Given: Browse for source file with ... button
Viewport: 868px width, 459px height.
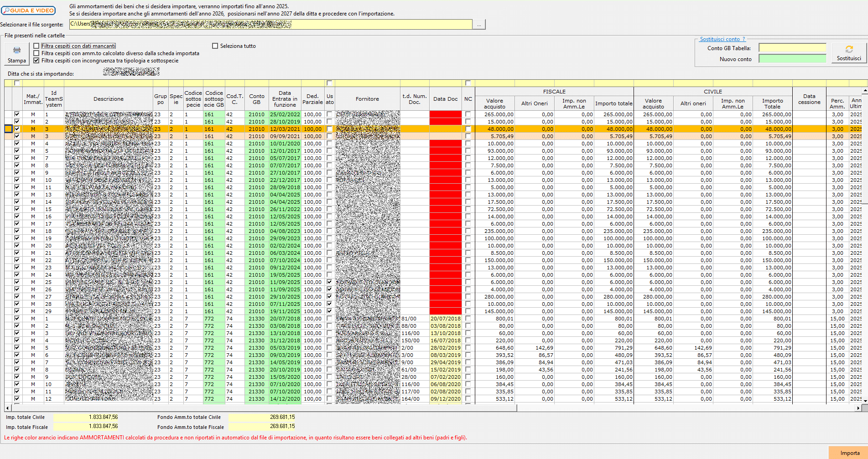Looking at the screenshot, I should (x=479, y=24).
